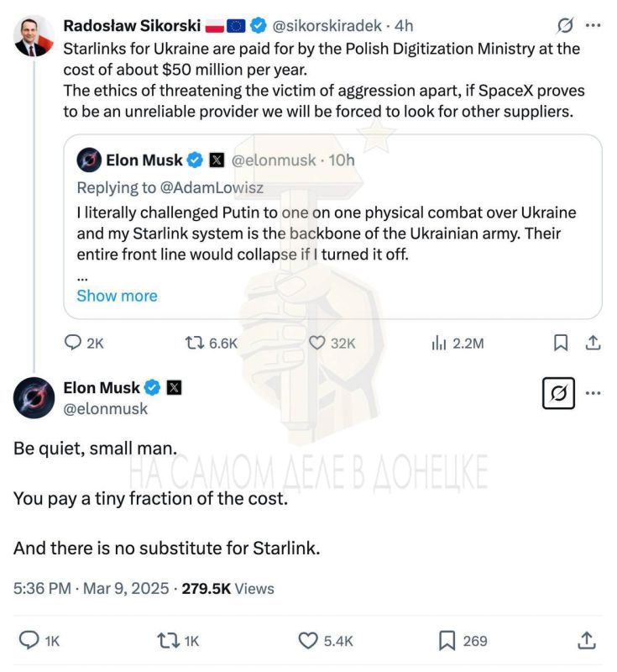The height and width of the screenshot is (672, 617).
Task: Click the verified checkmark on Elon Musk's reply
Action: pyautogui.click(x=154, y=388)
